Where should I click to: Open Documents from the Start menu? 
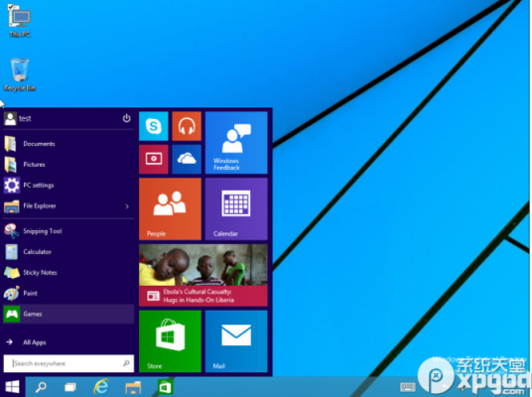(68, 144)
